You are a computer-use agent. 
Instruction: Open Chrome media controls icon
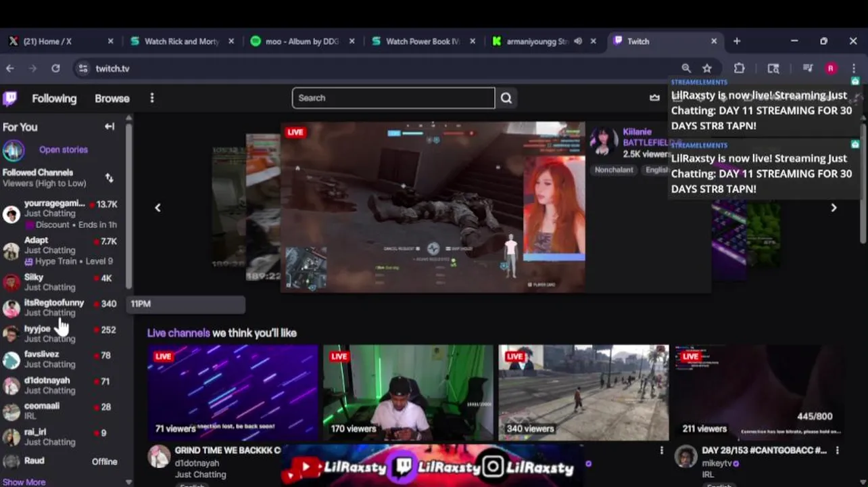[x=807, y=68]
